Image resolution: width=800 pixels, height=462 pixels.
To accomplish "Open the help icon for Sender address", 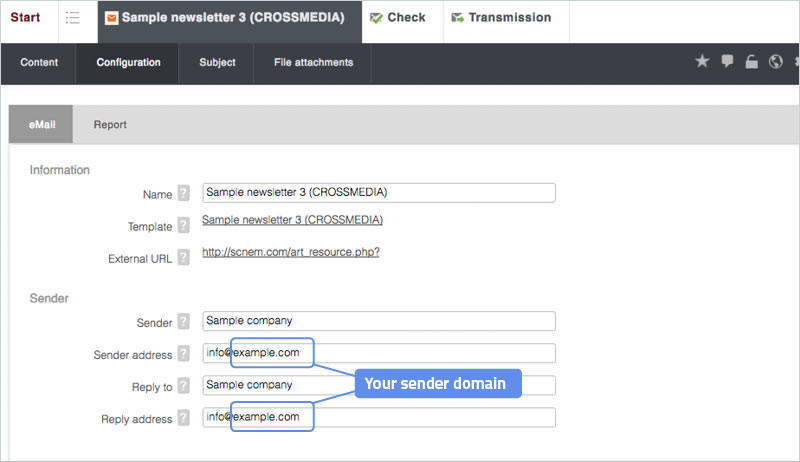I will 183,354.
